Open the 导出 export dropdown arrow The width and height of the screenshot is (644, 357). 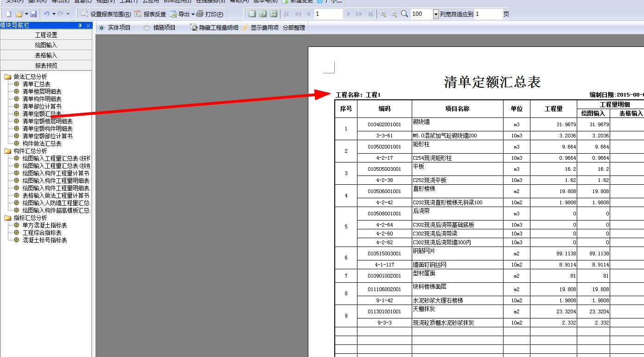point(193,14)
